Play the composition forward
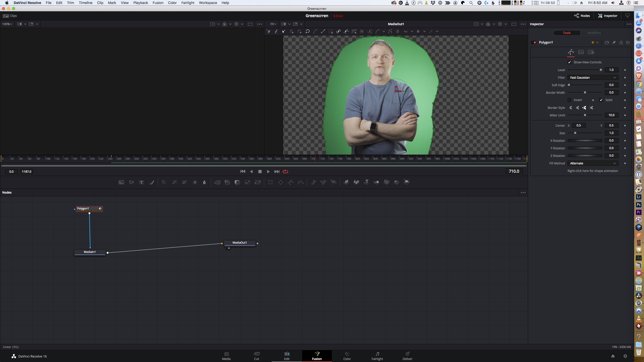The width and height of the screenshot is (644, 362). click(x=268, y=171)
